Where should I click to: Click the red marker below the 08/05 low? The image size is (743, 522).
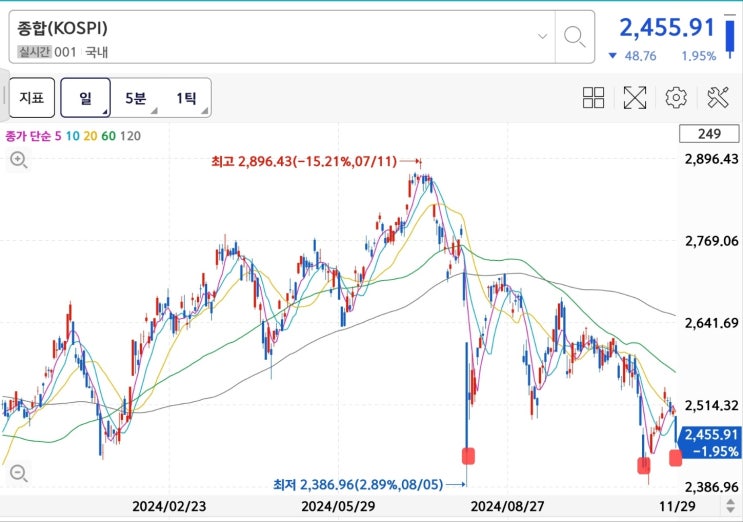pos(467,456)
